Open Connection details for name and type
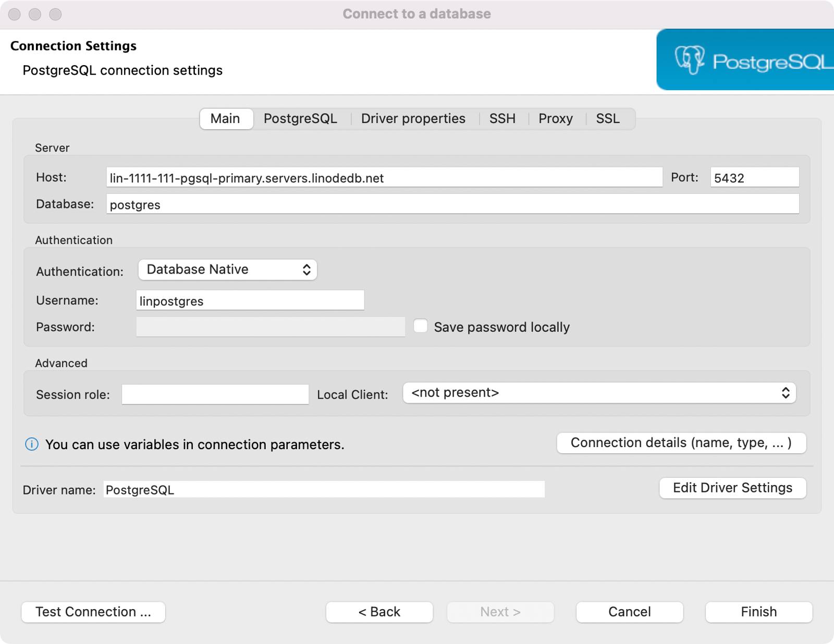 click(x=681, y=442)
